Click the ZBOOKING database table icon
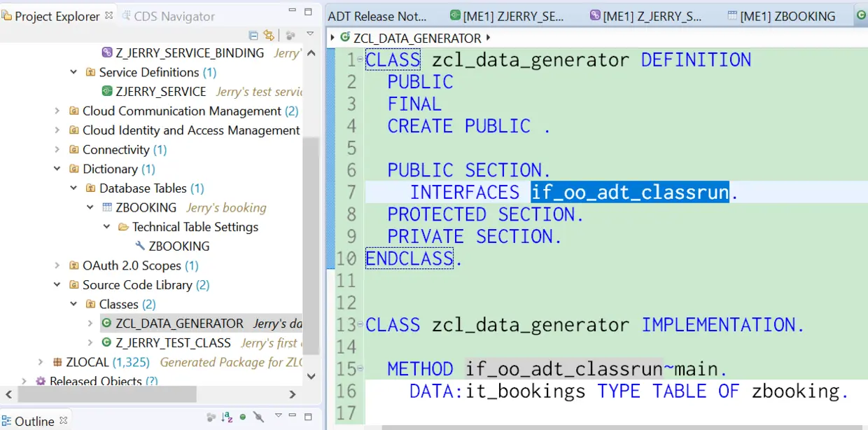This screenshot has width=868, height=430. (107, 207)
